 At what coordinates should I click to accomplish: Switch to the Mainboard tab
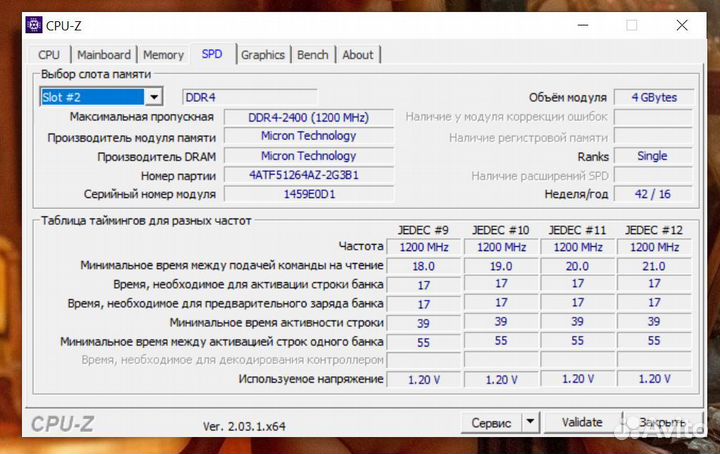(104, 55)
